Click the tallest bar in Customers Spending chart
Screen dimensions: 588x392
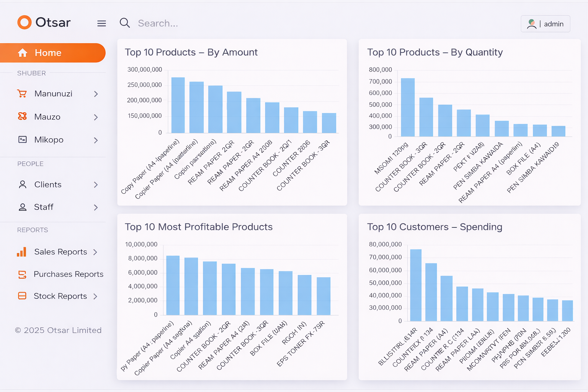(416, 285)
